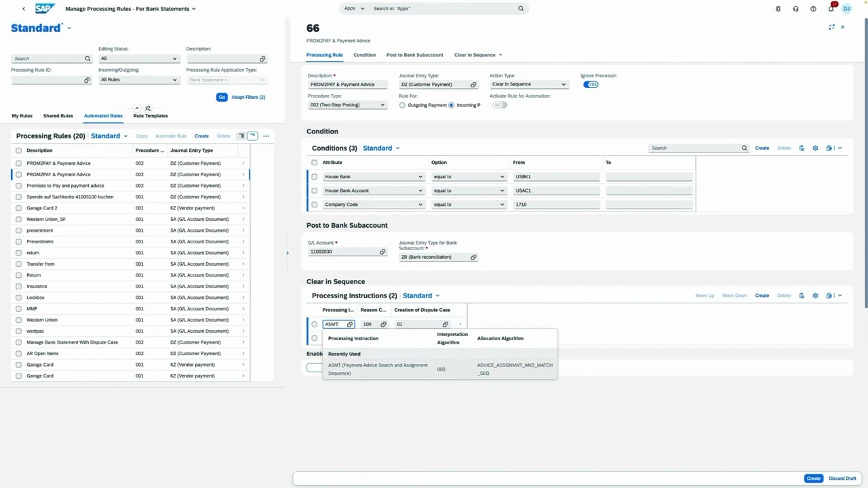Click the SAP logo
868x488 pixels.
coord(45,9)
